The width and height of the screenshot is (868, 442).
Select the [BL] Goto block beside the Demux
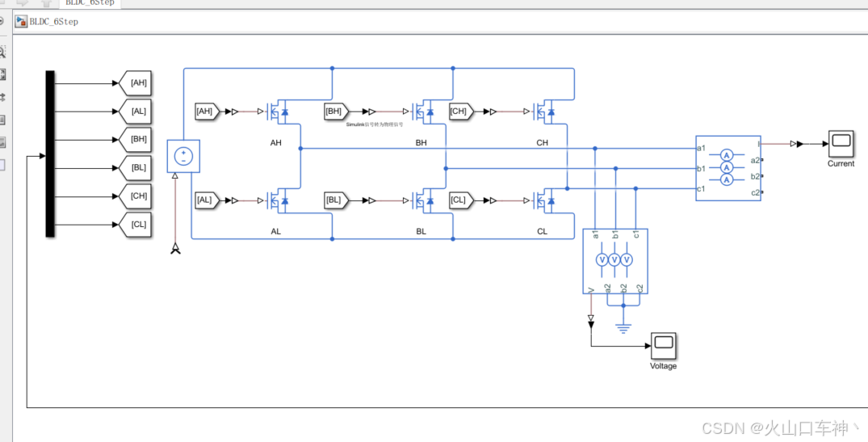136,168
